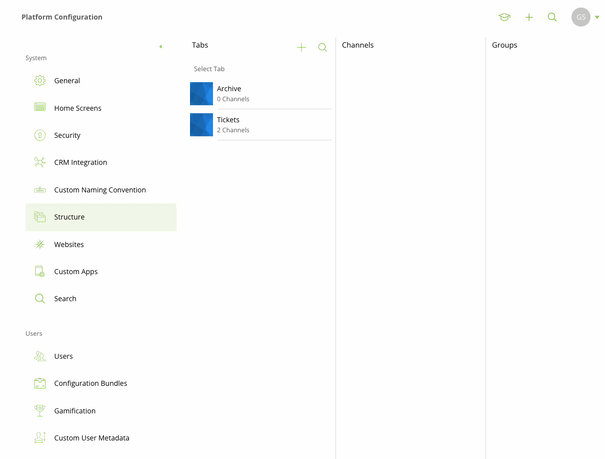Open the GS user avatar
This screenshot has height=459, width=605.
(581, 17)
